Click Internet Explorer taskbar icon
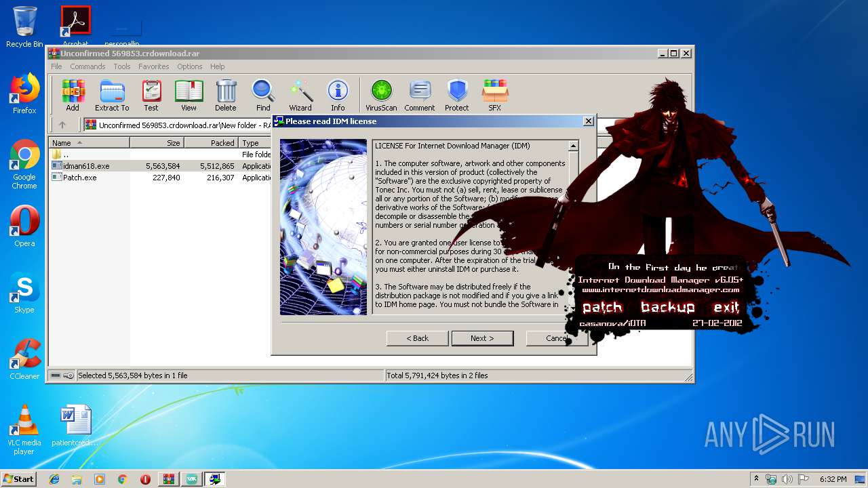The image size is (868, 488). click(x=54, y=479)
